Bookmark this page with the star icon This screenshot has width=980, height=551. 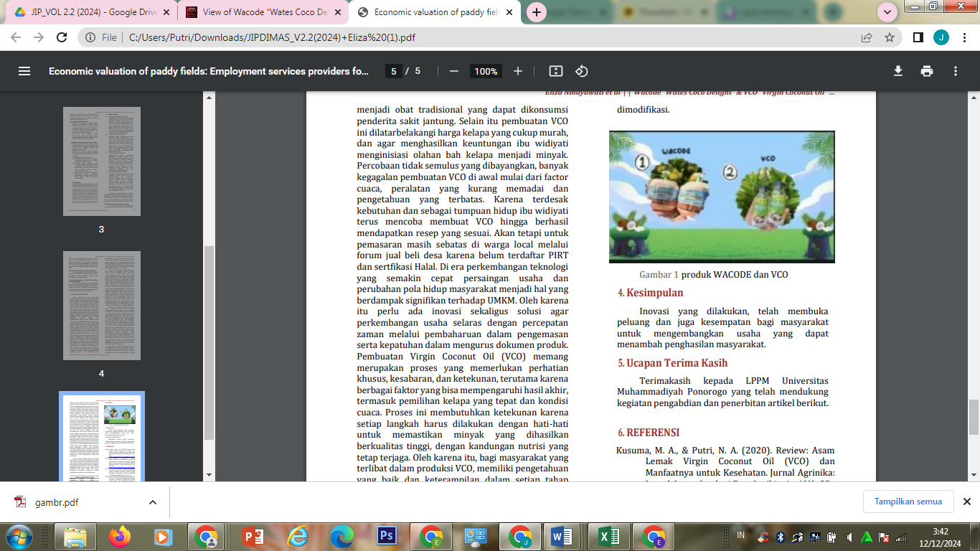point(890,37)
